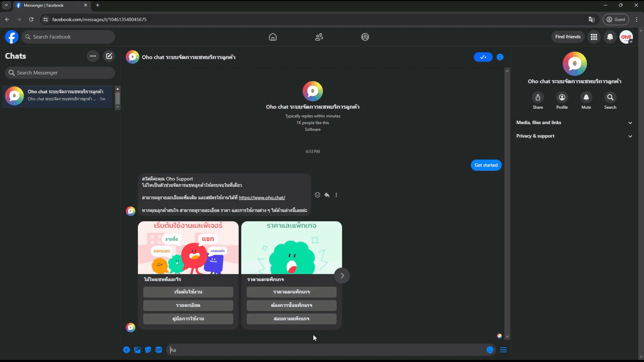
Task: Click the chat list scrollbar thumb
Action: [117, 98]
